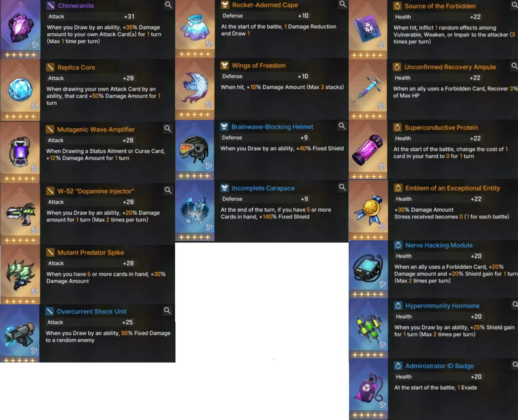
Task: Click the magnifier beside Overcurrent Shock Unit
Action: click(x=167, y=311)
